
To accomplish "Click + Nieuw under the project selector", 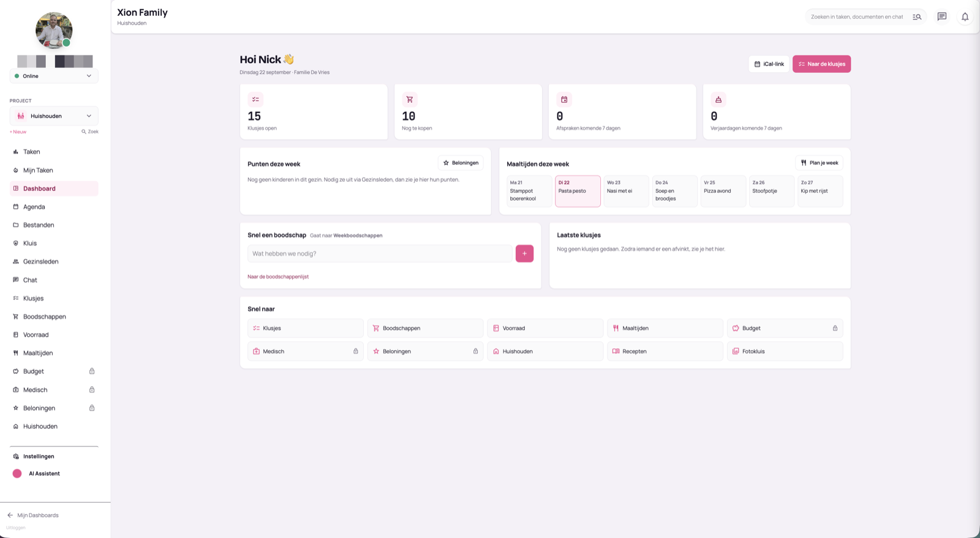I will (x=18, y=132).
